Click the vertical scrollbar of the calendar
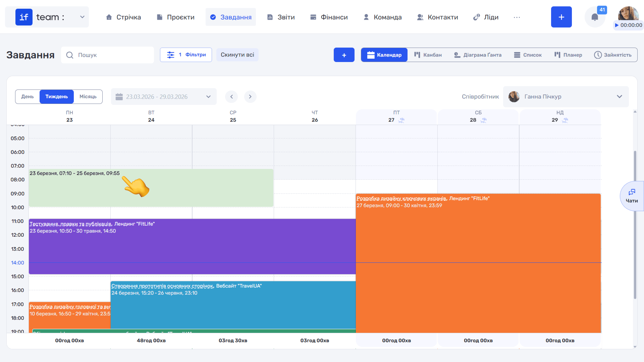Screen dimensions: 644x362 (635, 225)
